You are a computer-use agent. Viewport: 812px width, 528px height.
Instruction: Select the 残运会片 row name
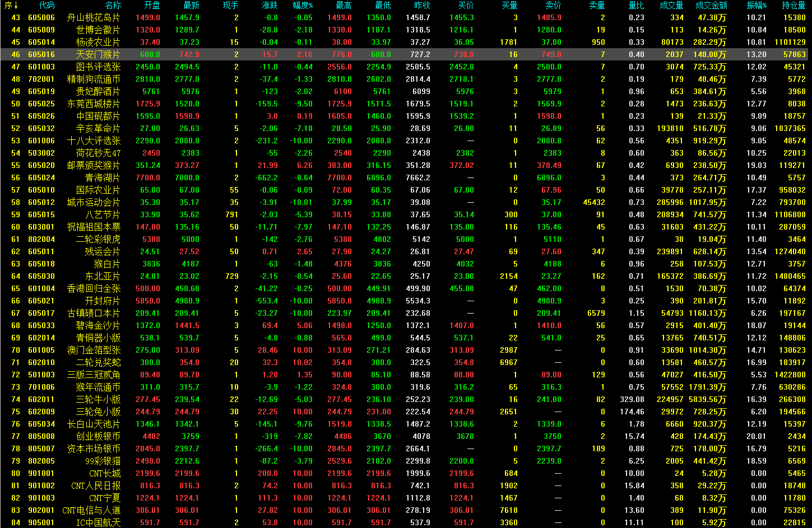(x=103, y=251)
